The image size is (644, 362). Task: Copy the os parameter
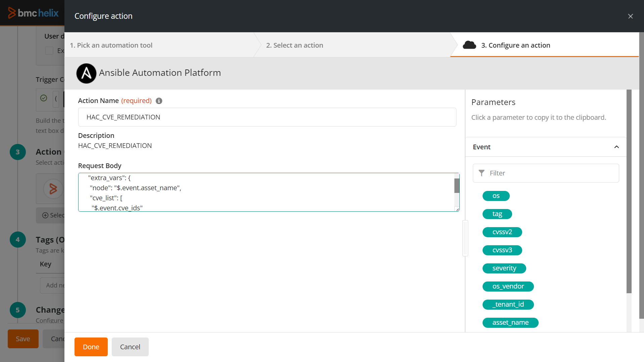point(496,196)
